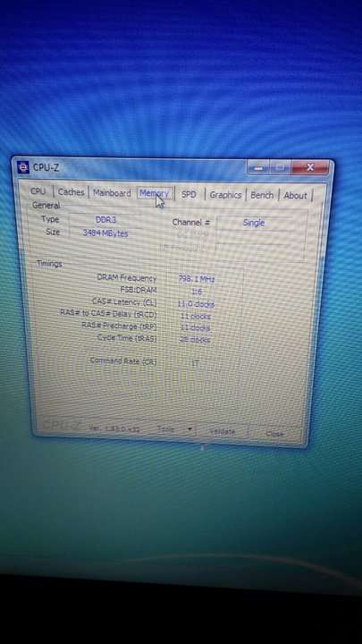Select the Mainboard tab
The height and width of the screenshot is (644, 362).
[x=112, y=192]
